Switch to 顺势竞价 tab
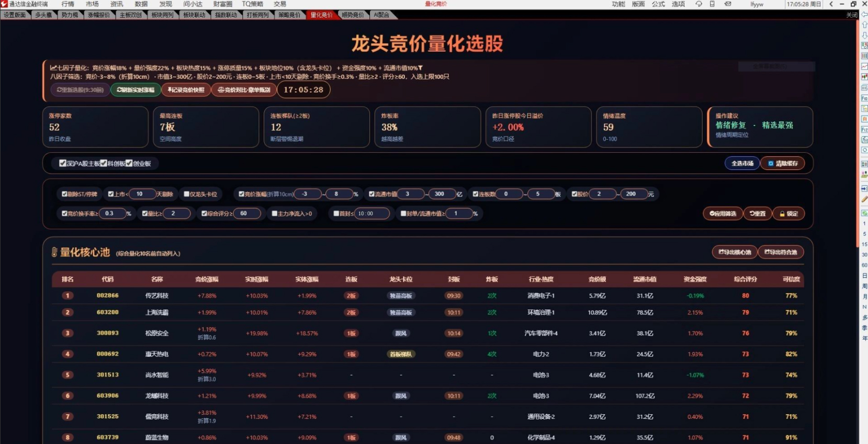 353,15
